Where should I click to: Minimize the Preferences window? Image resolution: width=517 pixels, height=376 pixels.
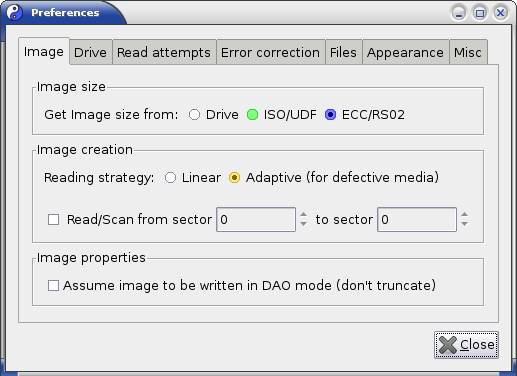pos(459,13)
